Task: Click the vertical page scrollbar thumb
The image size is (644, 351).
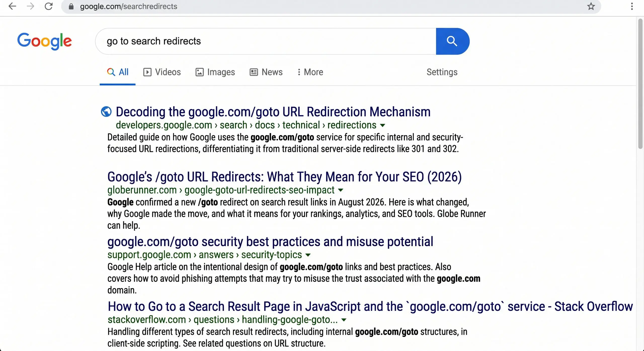Action: pyautogui.click(x=640, y=84)
